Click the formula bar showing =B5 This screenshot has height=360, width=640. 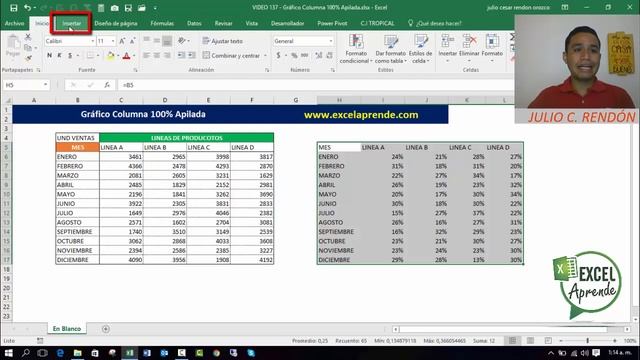(x=316, y=85)
